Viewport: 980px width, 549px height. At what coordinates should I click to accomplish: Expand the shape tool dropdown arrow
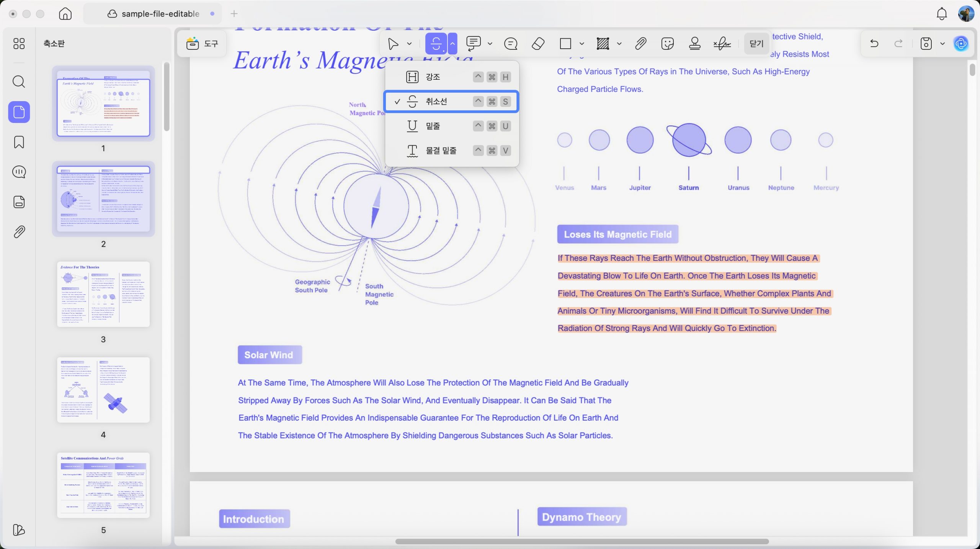(582, 44)
